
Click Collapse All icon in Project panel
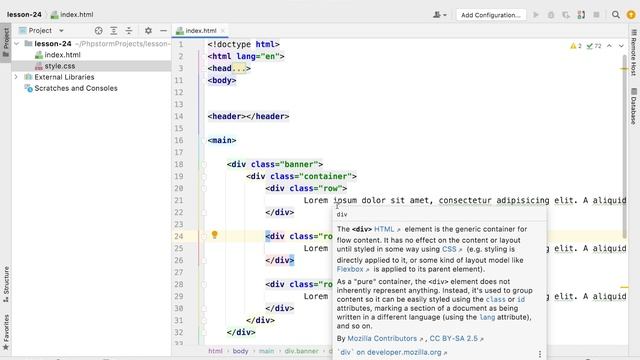[129, 31]
